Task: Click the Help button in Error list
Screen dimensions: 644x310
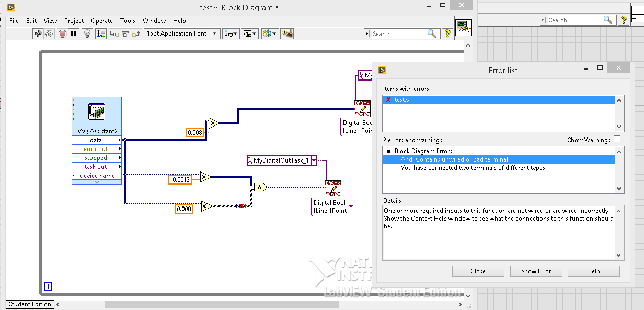Action: tap(593, 271)
